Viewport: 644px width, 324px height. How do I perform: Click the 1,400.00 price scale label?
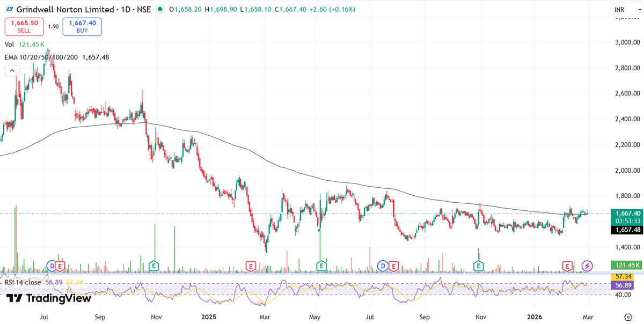click(x=627, y=247)
